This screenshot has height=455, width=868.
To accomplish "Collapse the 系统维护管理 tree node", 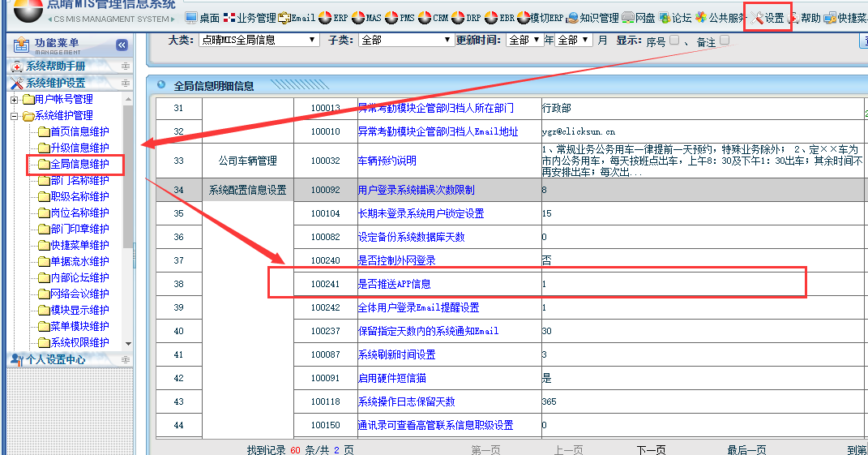I will click(14, 116).
